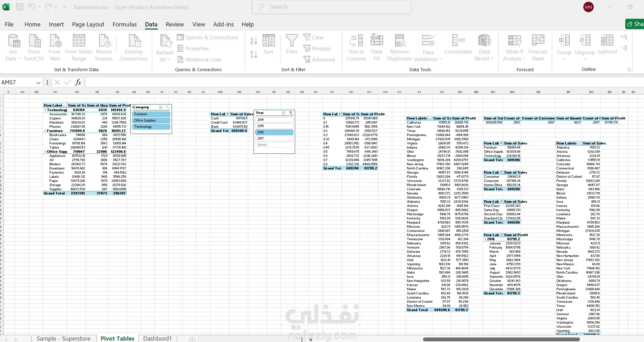Toggle the Filter funnel

point(292,45)
